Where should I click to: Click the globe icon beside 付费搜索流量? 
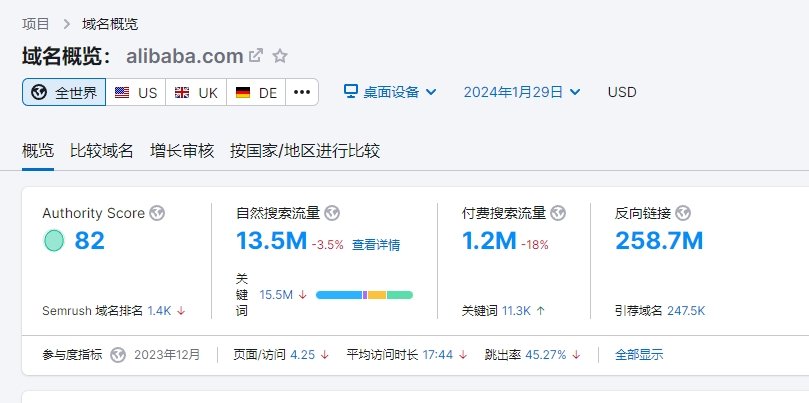coord(558,213)
